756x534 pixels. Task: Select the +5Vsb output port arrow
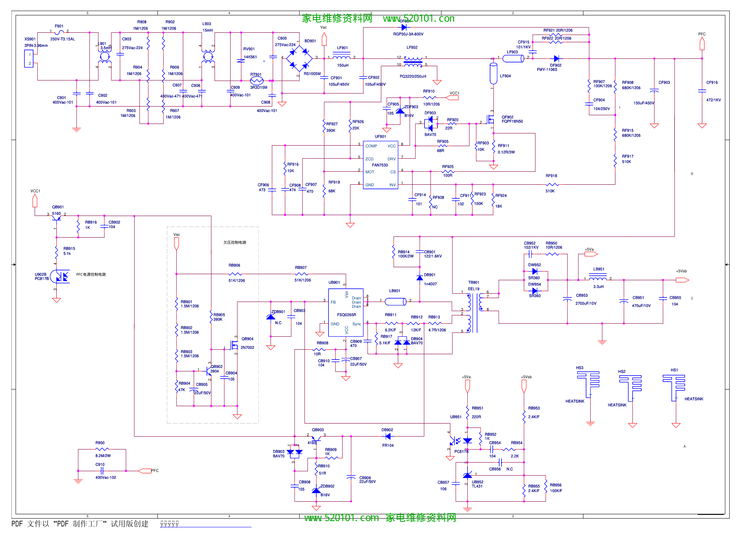682,280
